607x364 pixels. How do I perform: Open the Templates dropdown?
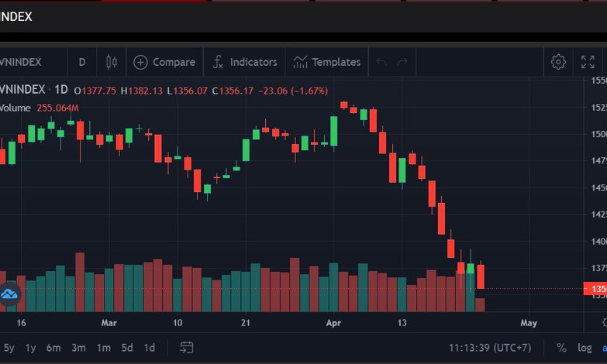327,62
